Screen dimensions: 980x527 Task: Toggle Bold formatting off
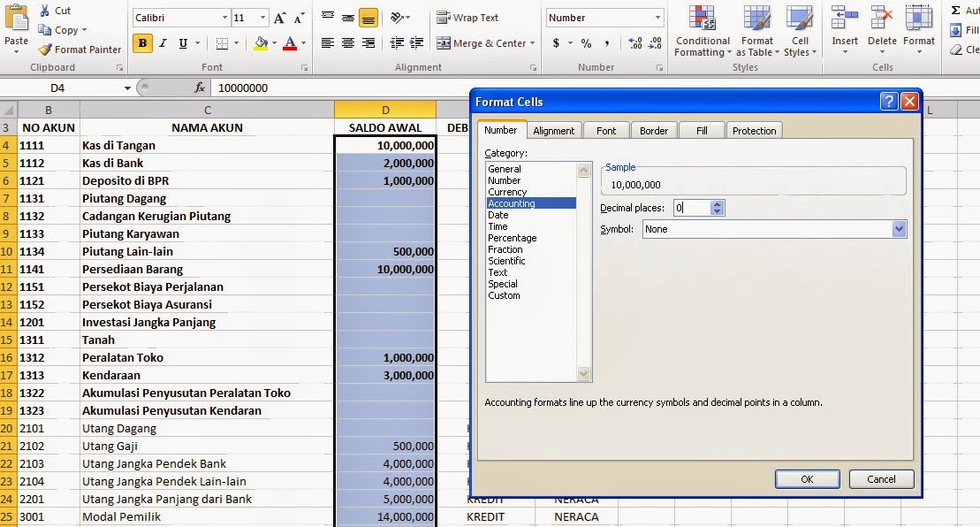click(142, 42)
